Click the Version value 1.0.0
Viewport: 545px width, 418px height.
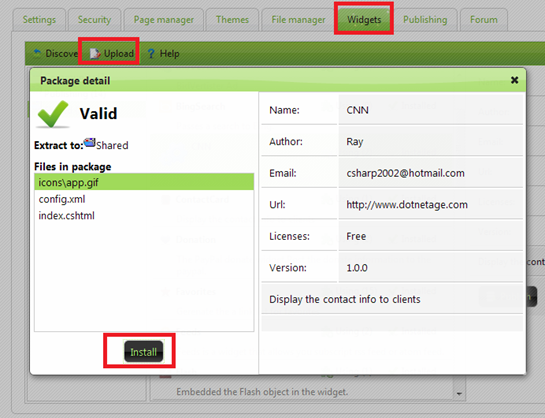357,268
